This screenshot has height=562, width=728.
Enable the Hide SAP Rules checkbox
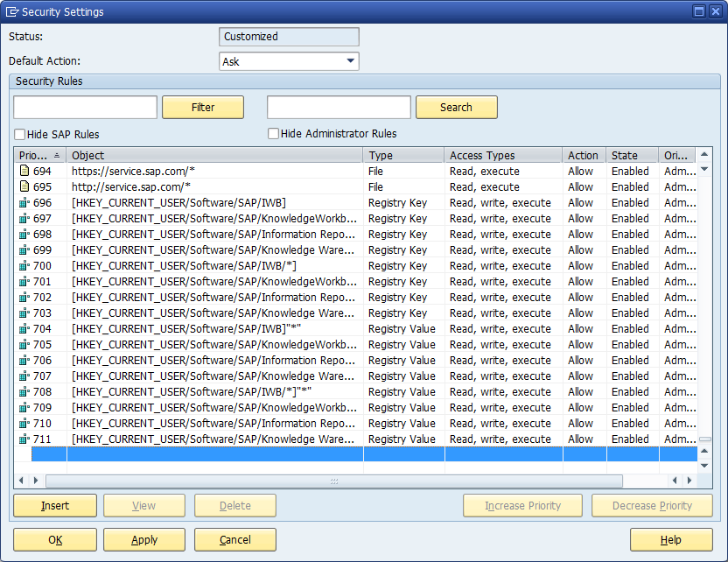coord(19,135)
